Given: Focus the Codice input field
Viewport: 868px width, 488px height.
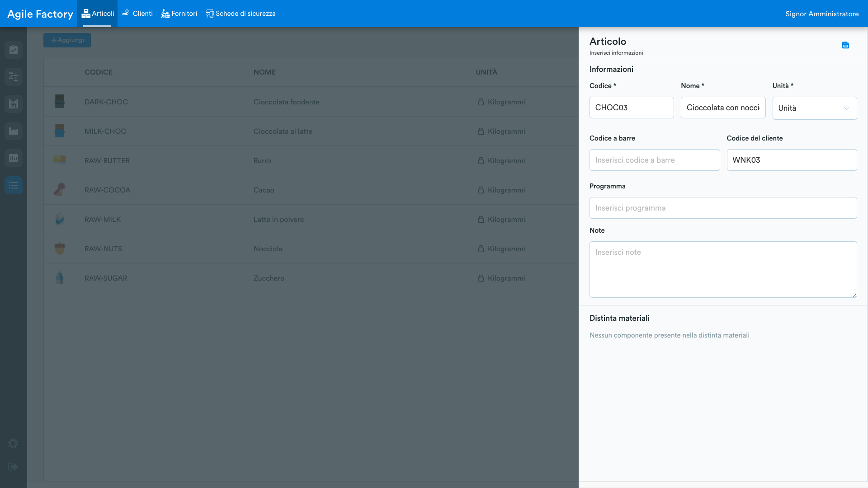Looking at the screenshot, I should click(632, 108).
